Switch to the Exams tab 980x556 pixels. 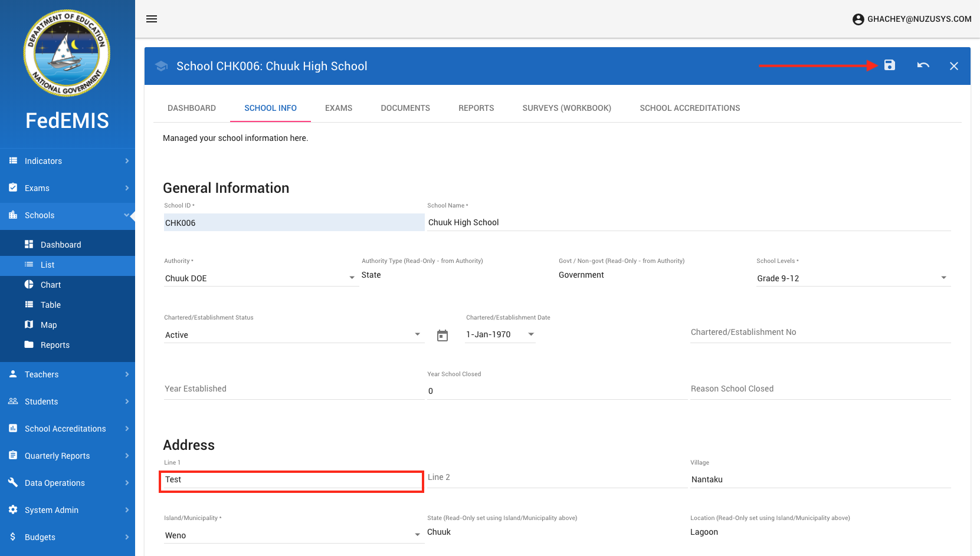(339, 108)
